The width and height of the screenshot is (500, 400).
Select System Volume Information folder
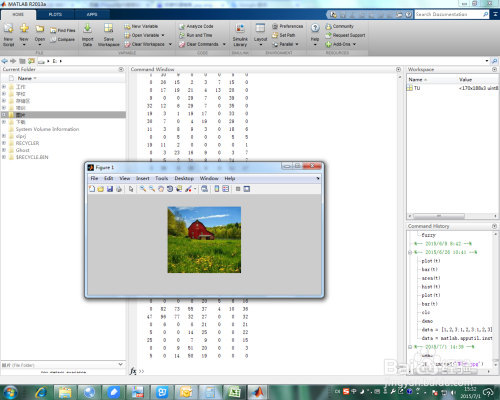coord(47,129)
